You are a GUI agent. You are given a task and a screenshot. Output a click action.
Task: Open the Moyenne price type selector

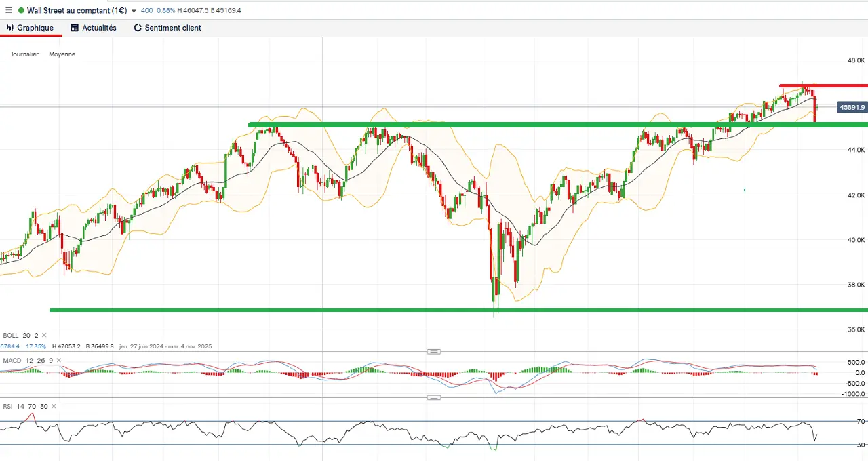62,54
